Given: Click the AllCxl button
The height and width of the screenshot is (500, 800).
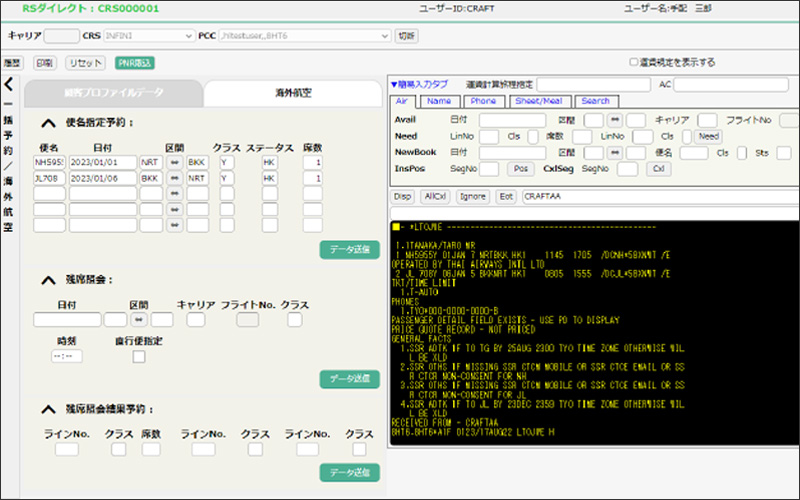Looking at the screenshot, I should (x=435, y=196).
